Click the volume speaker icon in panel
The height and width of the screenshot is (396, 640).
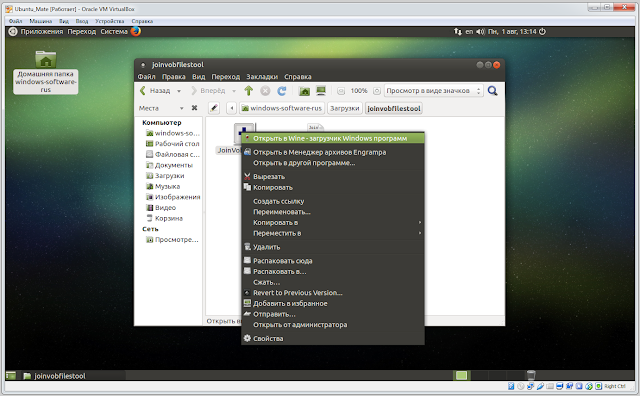coord(480,31)
